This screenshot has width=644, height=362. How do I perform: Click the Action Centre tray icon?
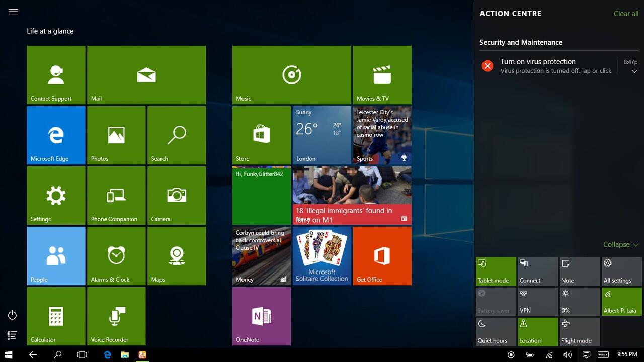click(586, 355)
